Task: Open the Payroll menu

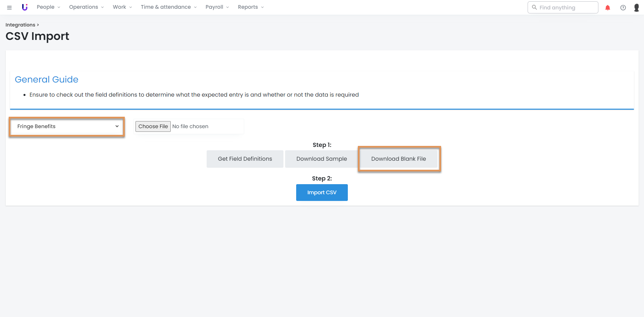Action: pyautogui.click(x=217, y=7)
